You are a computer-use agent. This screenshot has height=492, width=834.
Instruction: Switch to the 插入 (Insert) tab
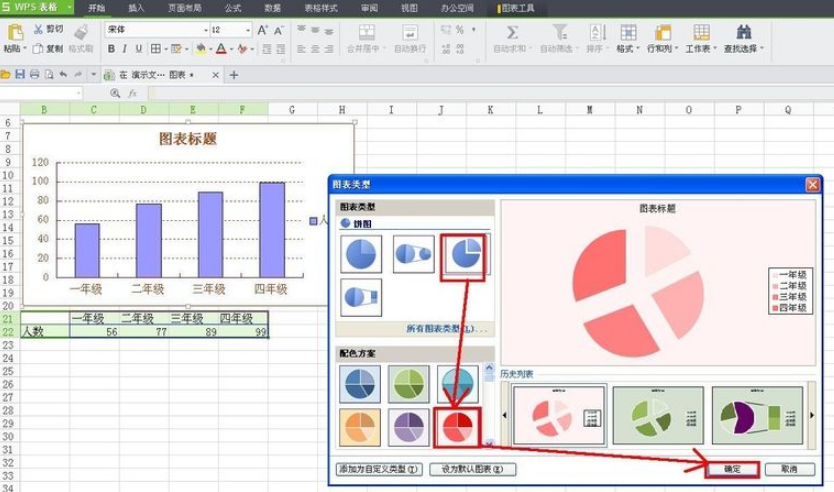(136, 8)
